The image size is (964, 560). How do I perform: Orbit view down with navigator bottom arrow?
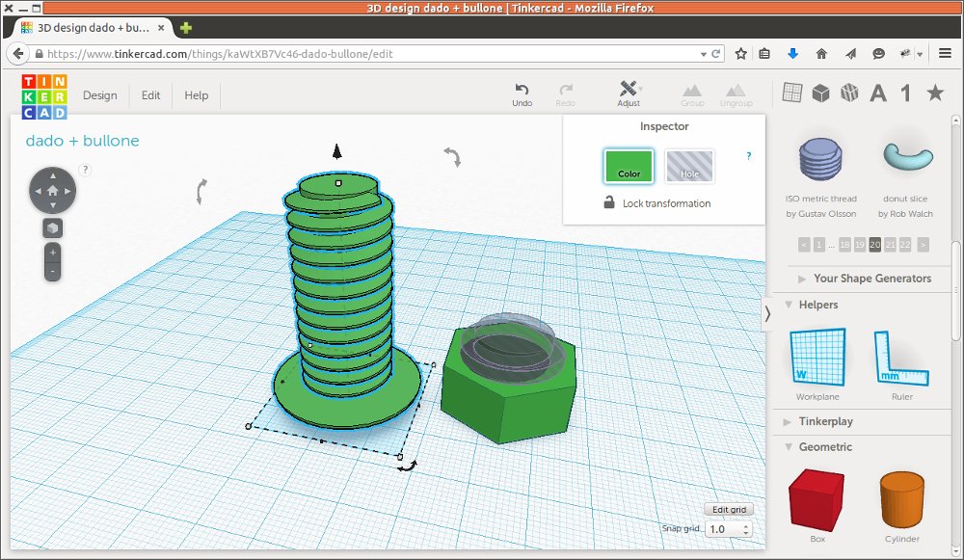53,205
